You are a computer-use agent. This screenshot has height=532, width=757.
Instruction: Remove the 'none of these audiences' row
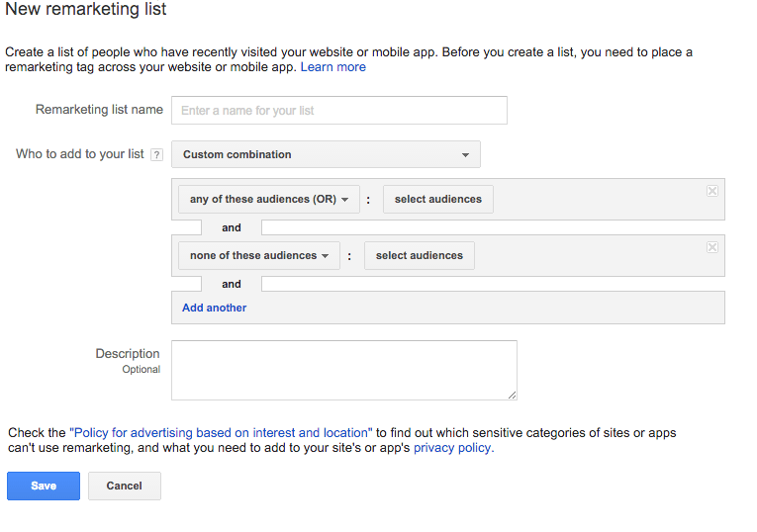point(711,247)
